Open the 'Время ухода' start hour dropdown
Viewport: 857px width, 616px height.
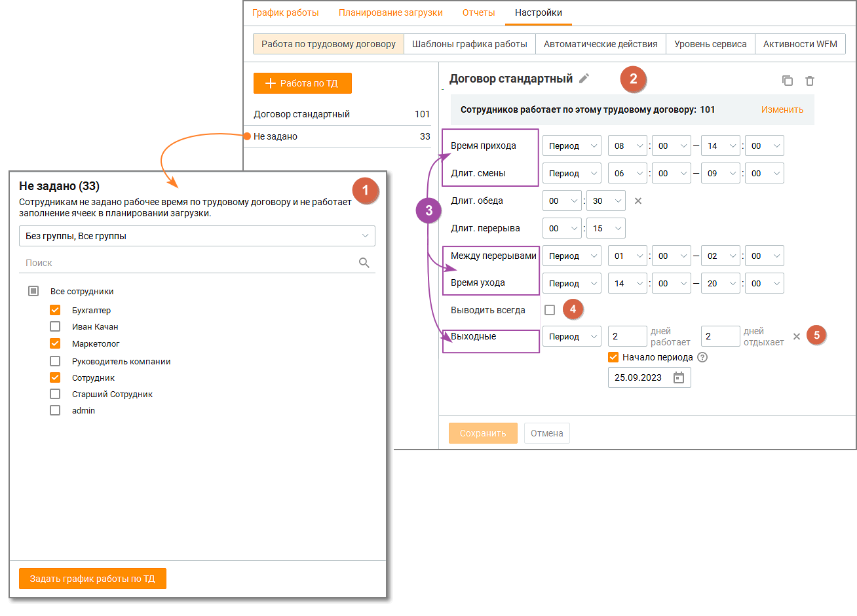628,284
